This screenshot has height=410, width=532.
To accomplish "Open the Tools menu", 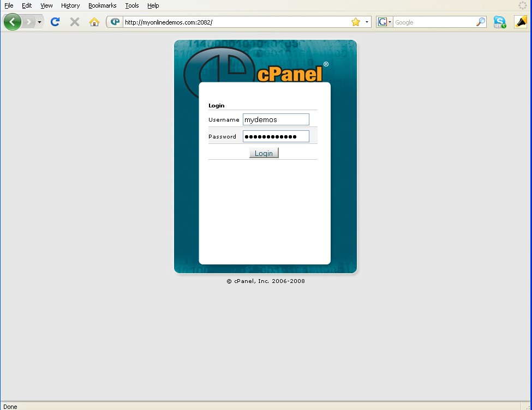I will [x=132, y=5].
